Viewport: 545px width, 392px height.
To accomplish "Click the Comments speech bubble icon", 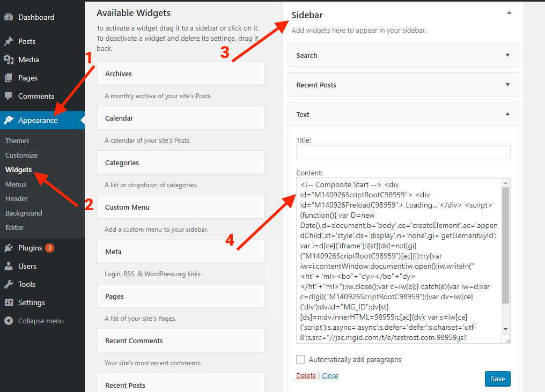I will tap(9, 96).
